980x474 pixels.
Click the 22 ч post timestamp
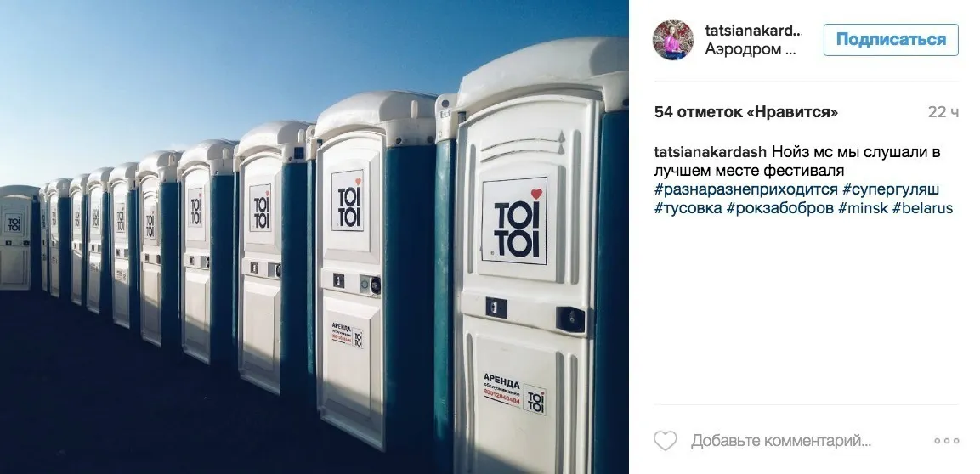[x=943, y=112]
